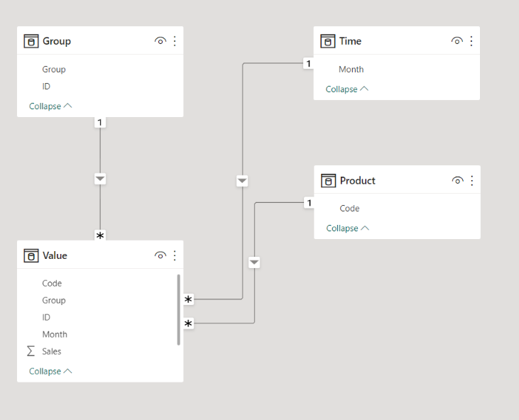Click the Value table header title
519x420 pixels.
55,255
